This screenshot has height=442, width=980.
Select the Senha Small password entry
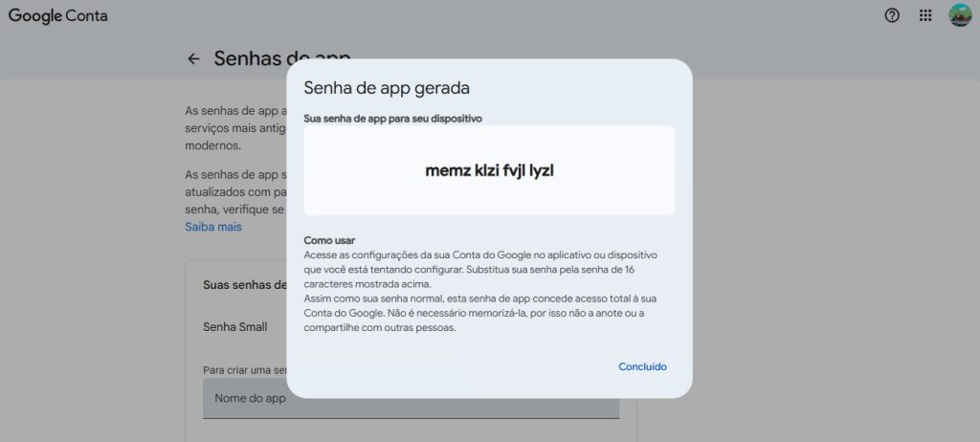[x=234, y=326]
